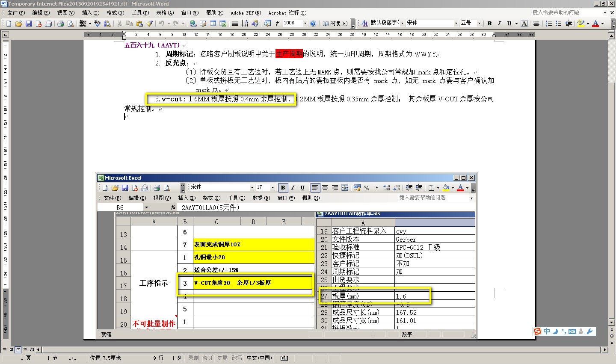Cut selection with the scissors icon
The width and height of the screenshot is (616, 364).
click(119, 24)
